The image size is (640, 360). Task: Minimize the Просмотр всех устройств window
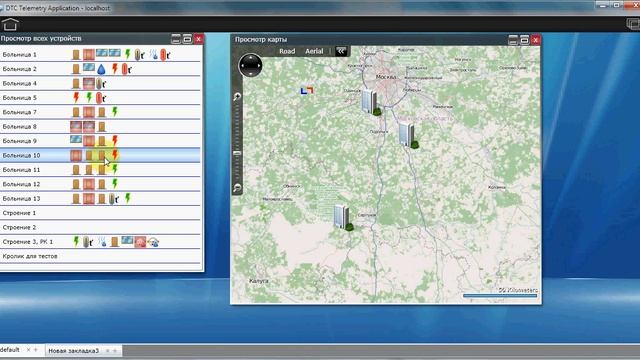tap(176, 39)
